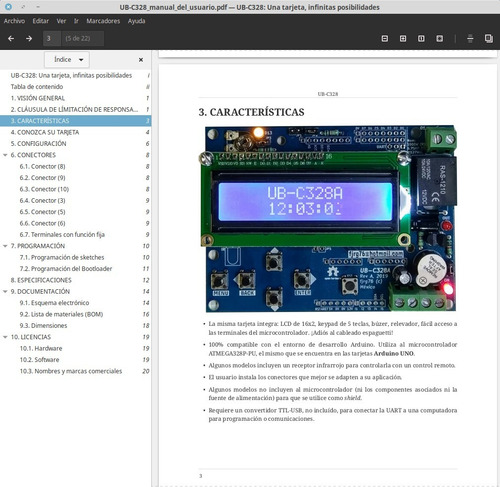Click the '(5 de 22)' page count label
Image resolution: width=500 pixels, height=487 pixels.
(78, 38)
